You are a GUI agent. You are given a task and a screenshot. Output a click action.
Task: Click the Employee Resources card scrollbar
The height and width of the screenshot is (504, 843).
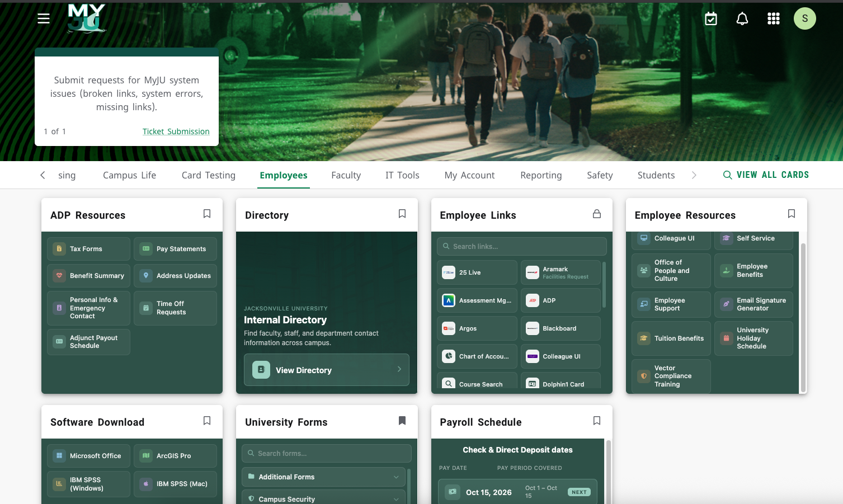[803, 318]
